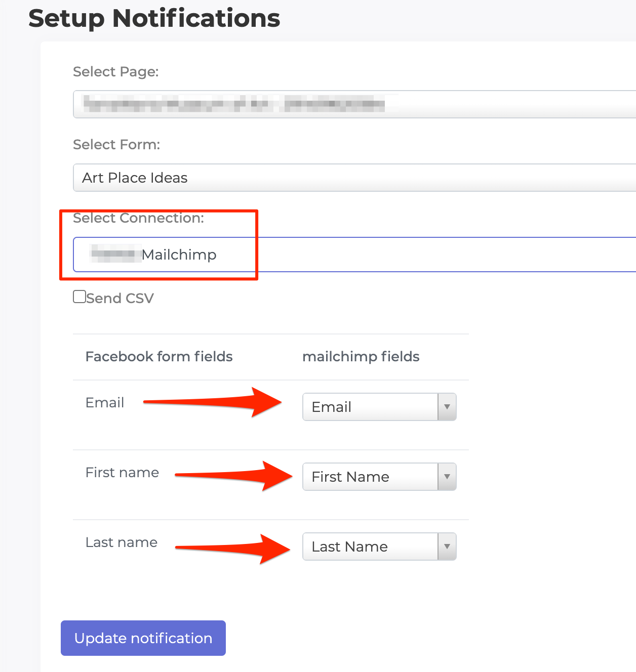
Task: Select the Email row label under Facebook form fields
Action: coord(105,403)
